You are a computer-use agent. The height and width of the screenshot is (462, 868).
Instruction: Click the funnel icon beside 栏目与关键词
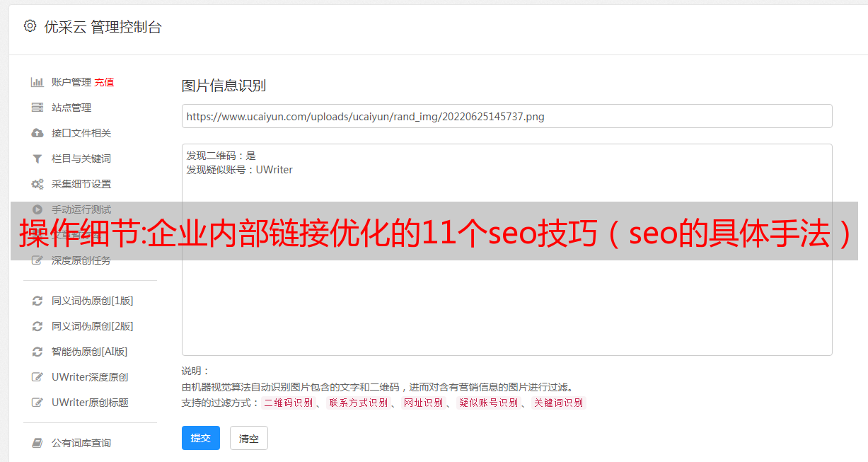tap(37, 158)
